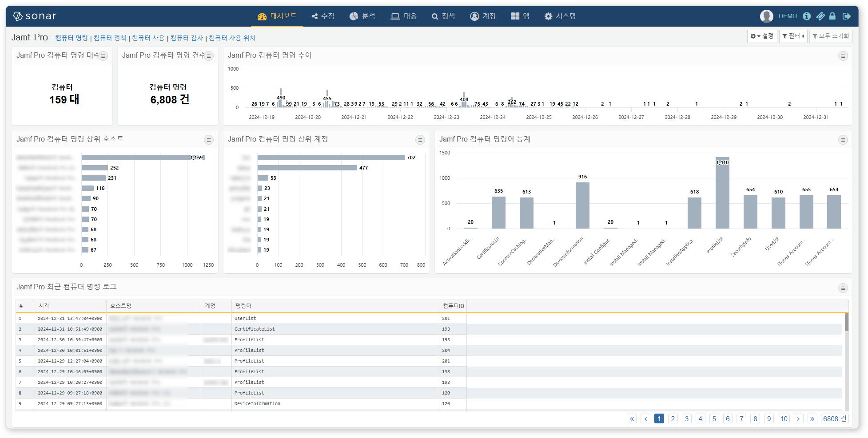Viewport: 868px width, 438px height.
Task: Open the 수집 menu
Action: click(323, 16)
